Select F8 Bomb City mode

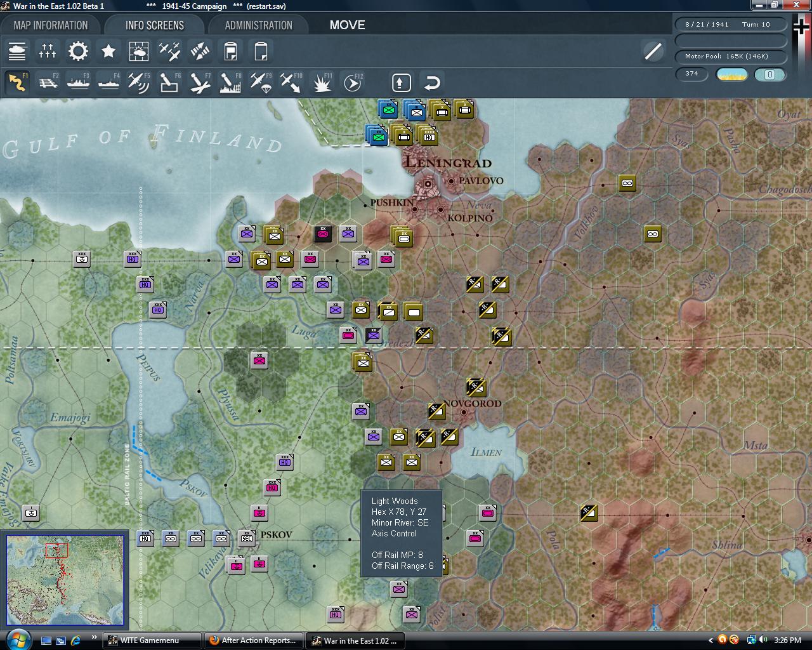[x=230, y=83]
